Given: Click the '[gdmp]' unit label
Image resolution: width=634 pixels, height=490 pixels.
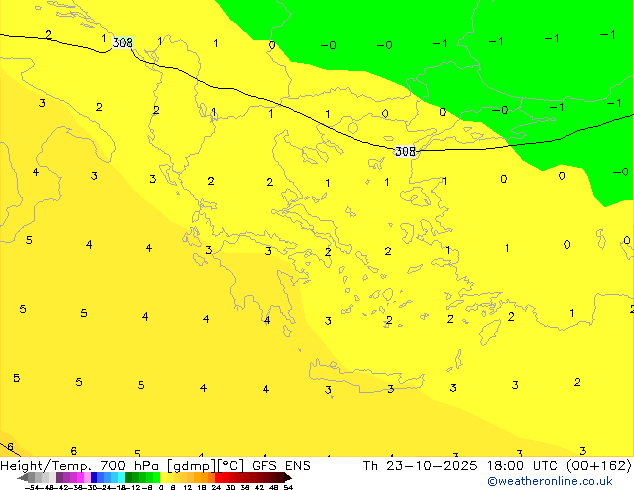Looking at the screenshot, I should [191, 466].
